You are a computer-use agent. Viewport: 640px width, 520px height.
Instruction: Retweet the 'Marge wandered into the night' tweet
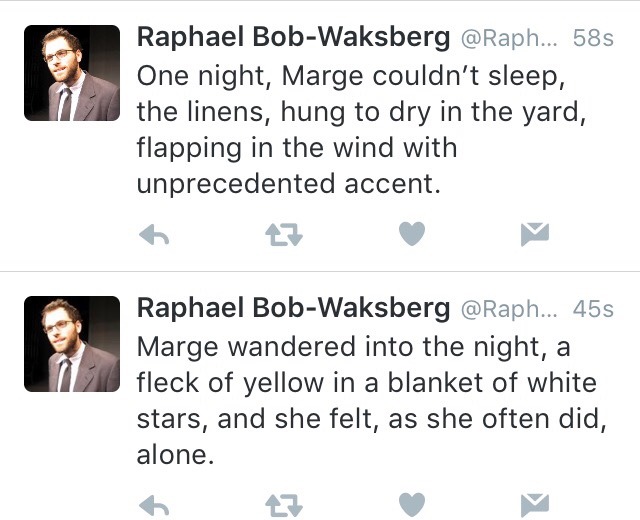[x=283, y=506]
